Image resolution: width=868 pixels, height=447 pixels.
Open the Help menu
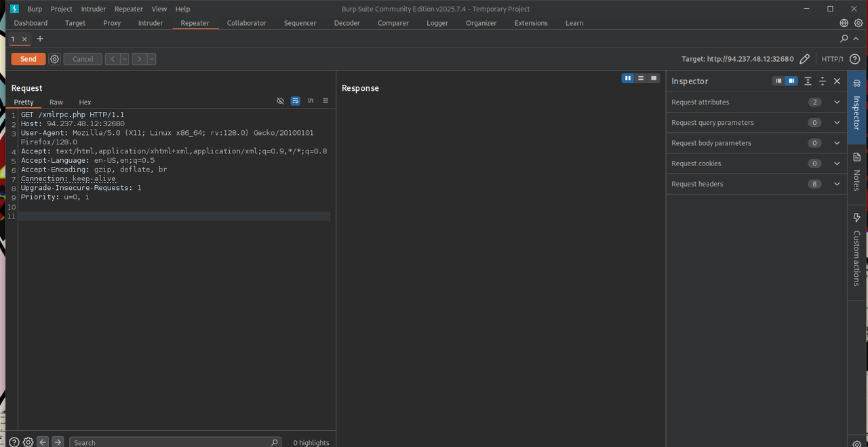(182, 9)
